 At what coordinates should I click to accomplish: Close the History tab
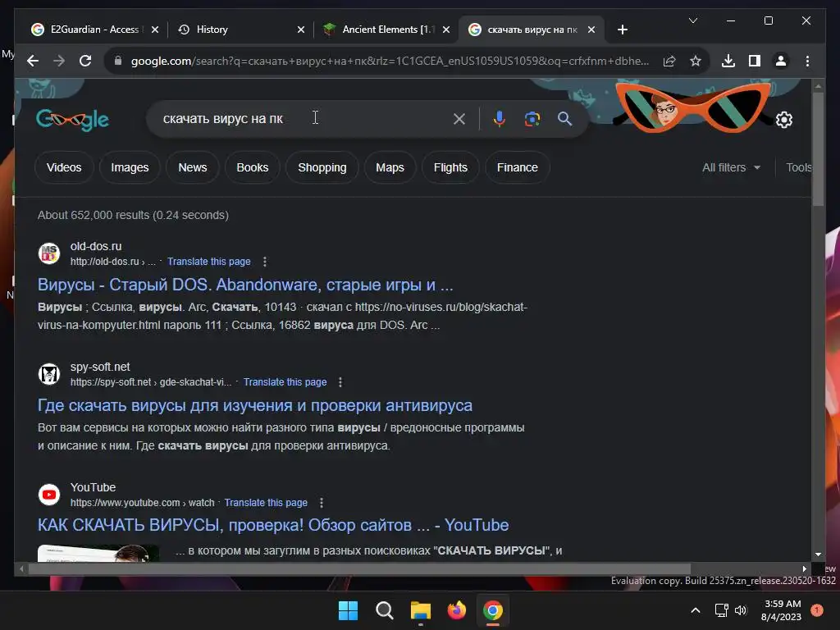[301, 30]
